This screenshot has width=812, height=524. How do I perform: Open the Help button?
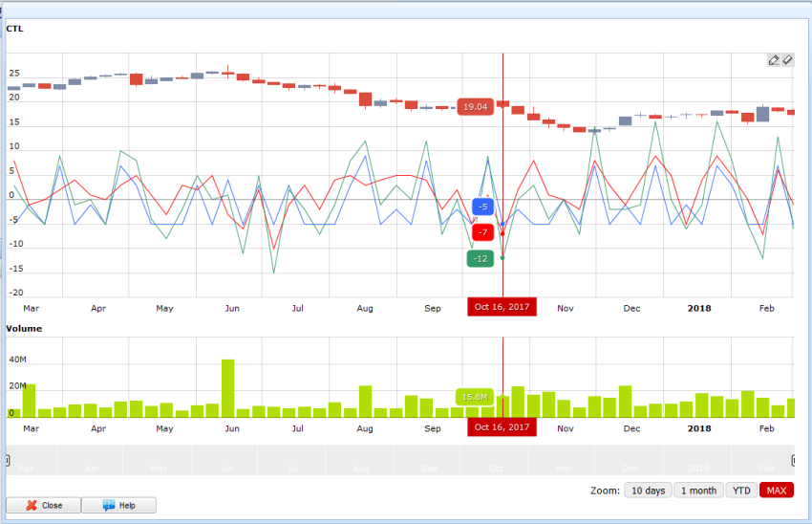click(x=118, y=505)
